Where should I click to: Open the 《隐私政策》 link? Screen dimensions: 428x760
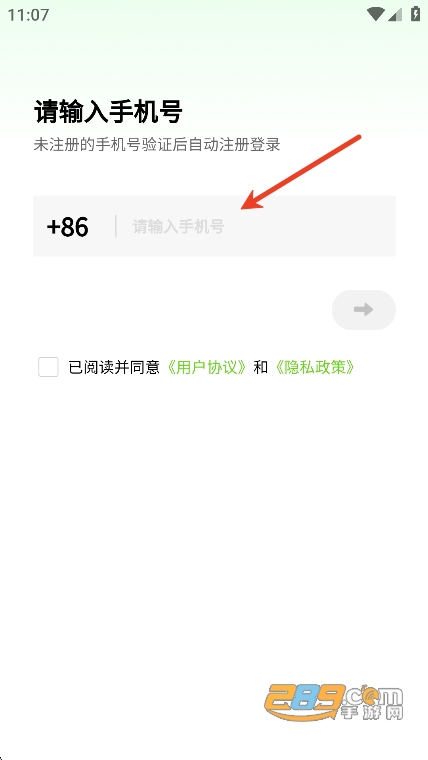[314, 368]
